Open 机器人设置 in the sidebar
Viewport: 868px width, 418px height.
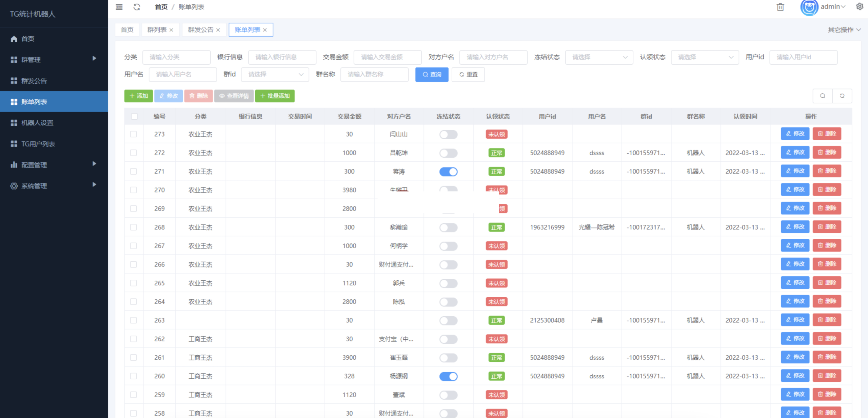pyautogui.click(x=37, y=123)
